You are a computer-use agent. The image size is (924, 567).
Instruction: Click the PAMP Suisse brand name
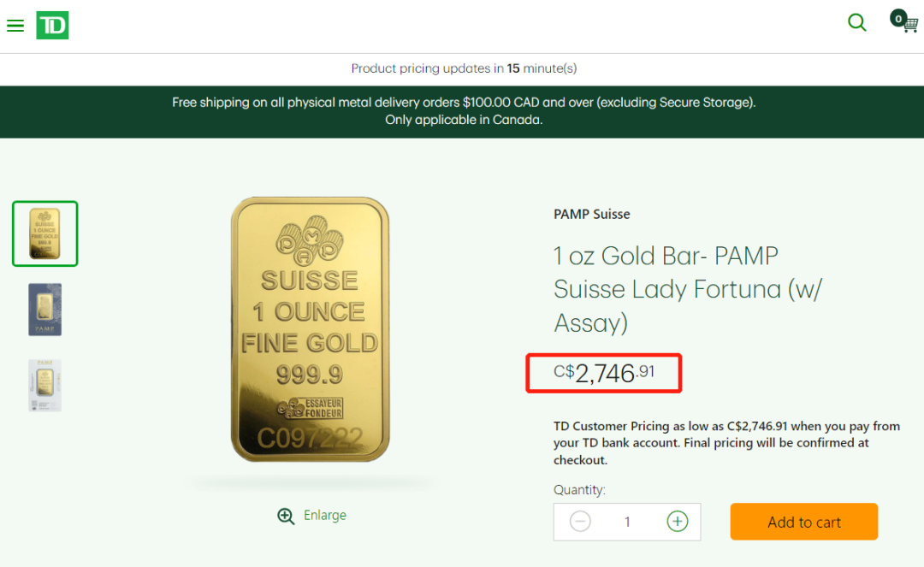pos(592,214)
